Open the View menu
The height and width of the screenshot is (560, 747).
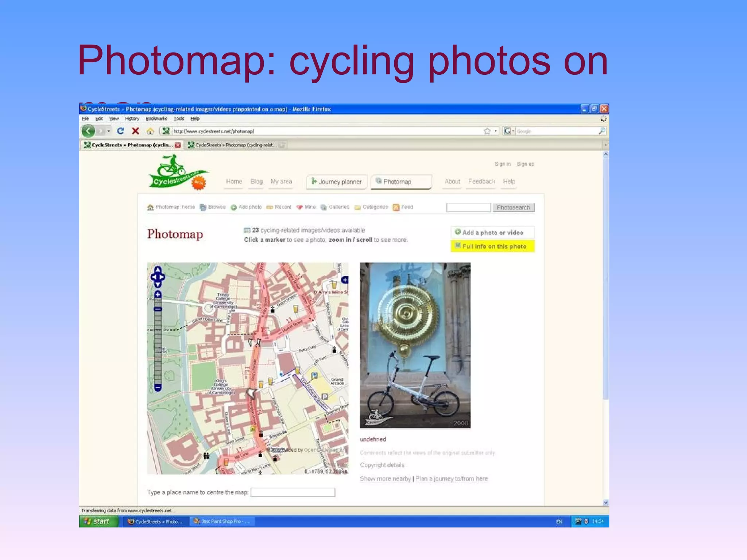tap(114, 119)
